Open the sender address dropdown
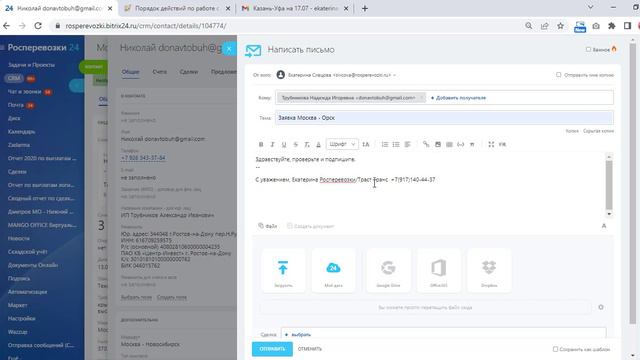The width and height of the screenshot is (640, 360). [x=394, y=75]
